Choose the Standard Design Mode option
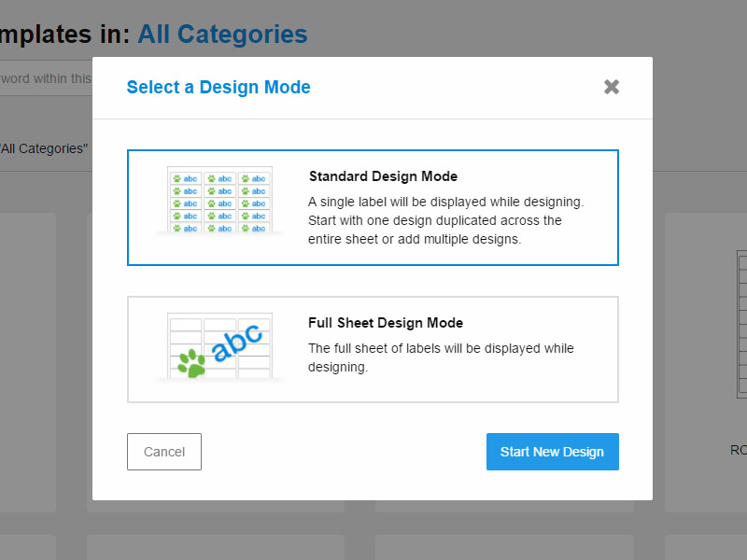Image resolution: width=747 pixels, height=560 pixels. 373,207
